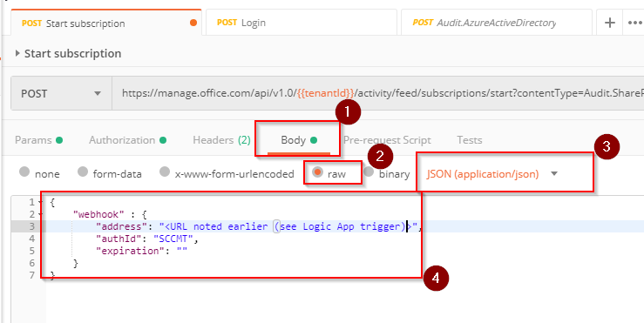
Task: Close unsaved Start subscription tab via orange dot
Action: (x=193, y=23)
